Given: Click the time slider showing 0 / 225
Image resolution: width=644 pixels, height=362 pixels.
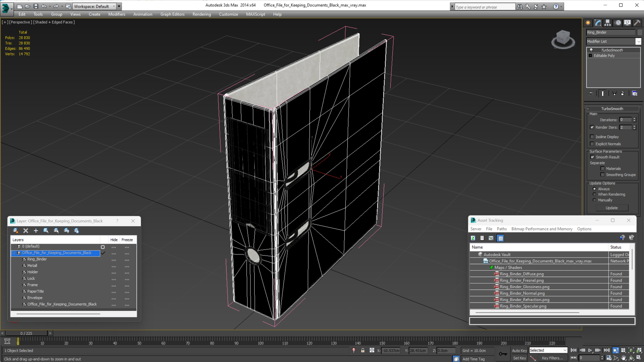Looking at the screenshot, I should (x=26, y=333).
